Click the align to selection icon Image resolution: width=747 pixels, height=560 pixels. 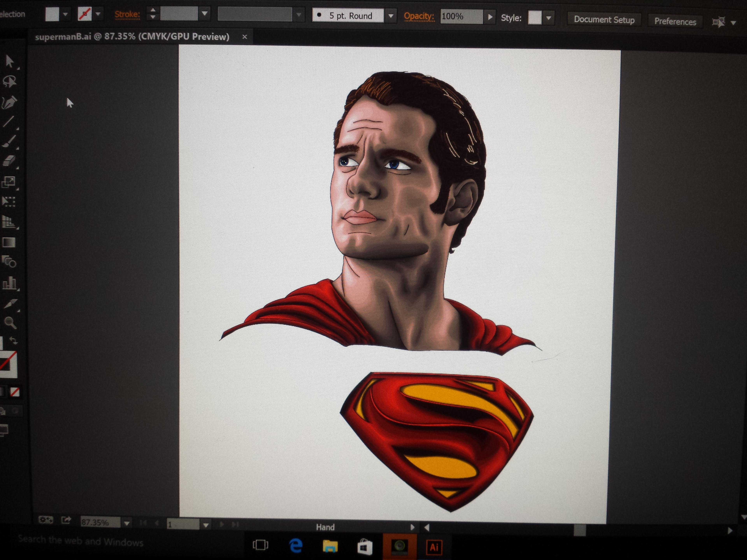pyautogui.click(x=718, y=22)
